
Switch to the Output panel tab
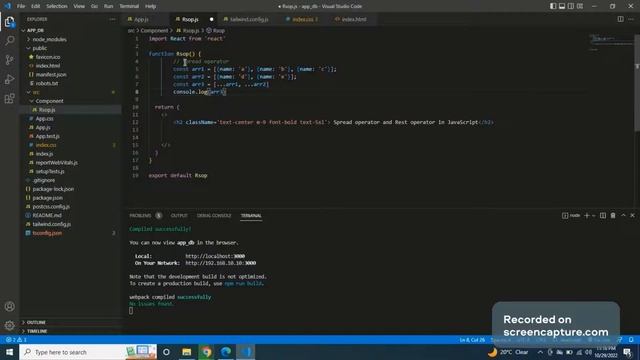click(179, 216)
